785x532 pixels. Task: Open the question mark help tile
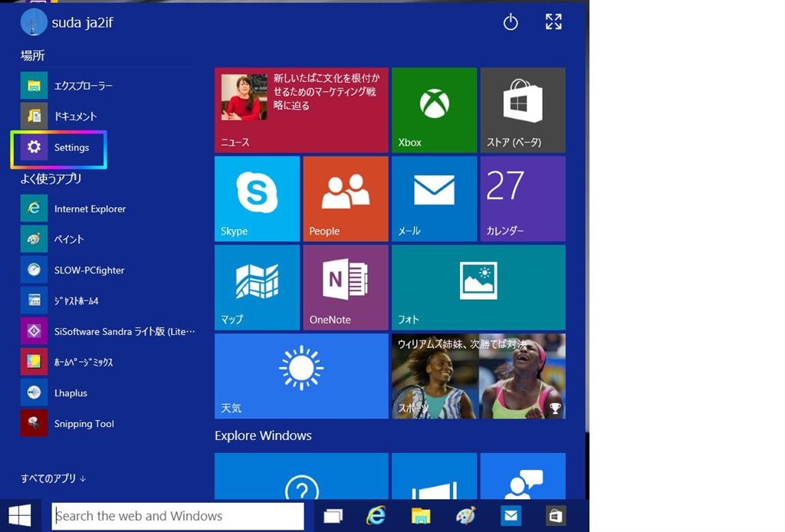pyautogui.click(x=301, y=476)
